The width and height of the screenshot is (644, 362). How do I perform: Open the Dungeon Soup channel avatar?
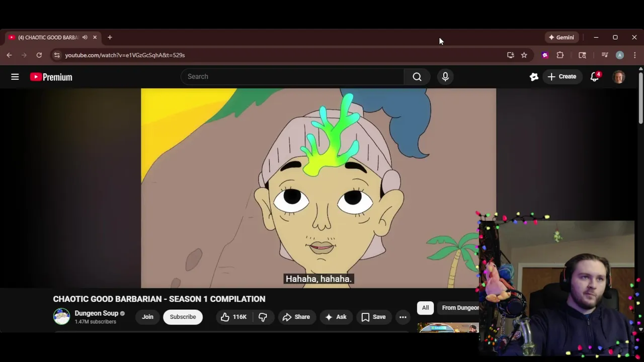[61, 317]
